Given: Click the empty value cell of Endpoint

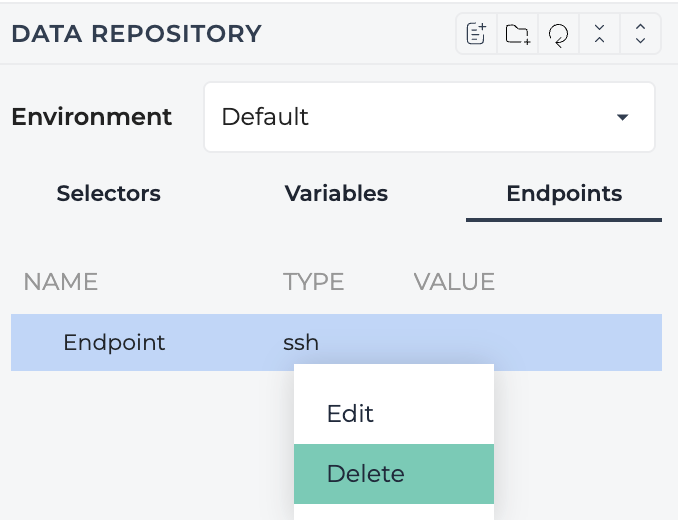Looking at the screenshot, I should click(536, 342).
